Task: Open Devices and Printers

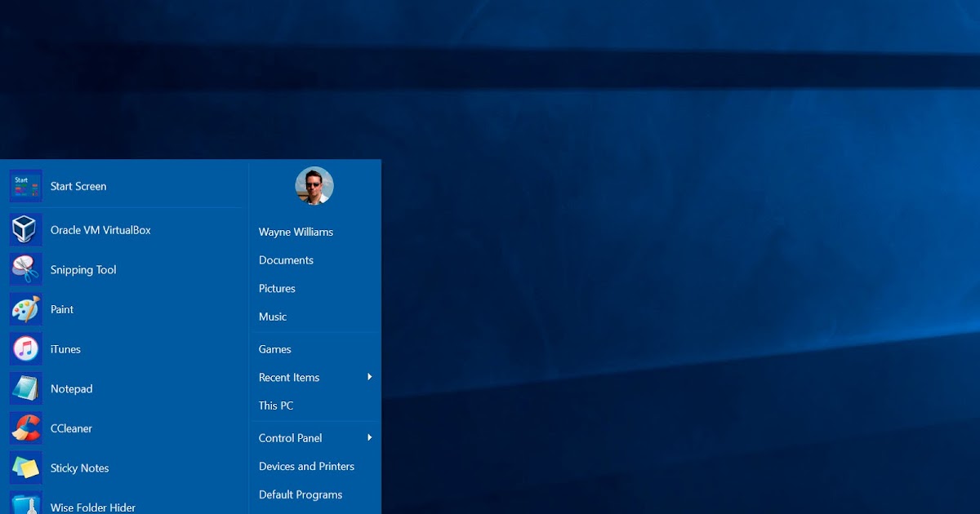Action: pyautogui.click(x=306, y=466)
